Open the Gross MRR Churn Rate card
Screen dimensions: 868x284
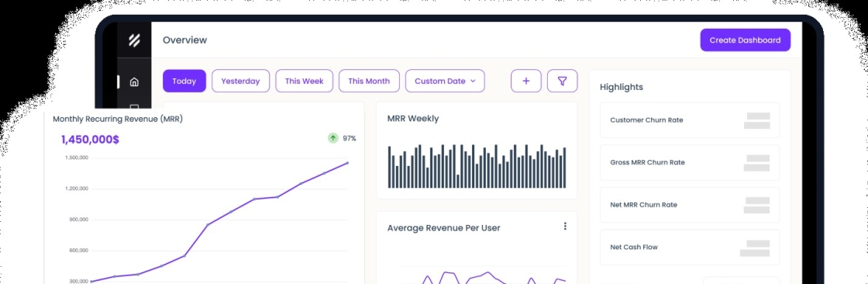[x=690, y=162]
